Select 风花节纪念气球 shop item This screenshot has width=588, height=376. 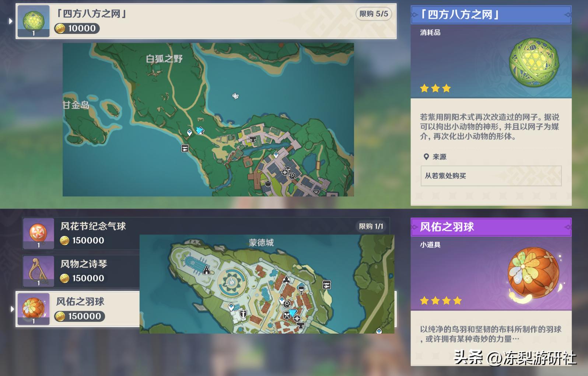(93, 233)
